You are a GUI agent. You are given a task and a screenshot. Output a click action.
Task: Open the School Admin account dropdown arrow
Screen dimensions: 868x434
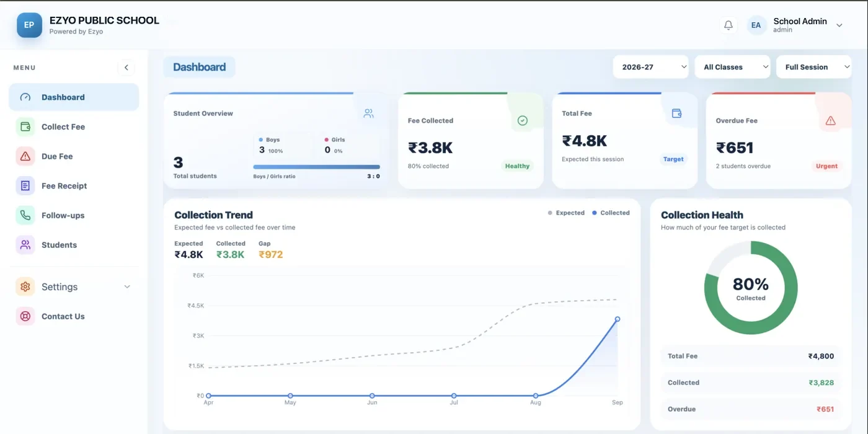coord(839,25)
